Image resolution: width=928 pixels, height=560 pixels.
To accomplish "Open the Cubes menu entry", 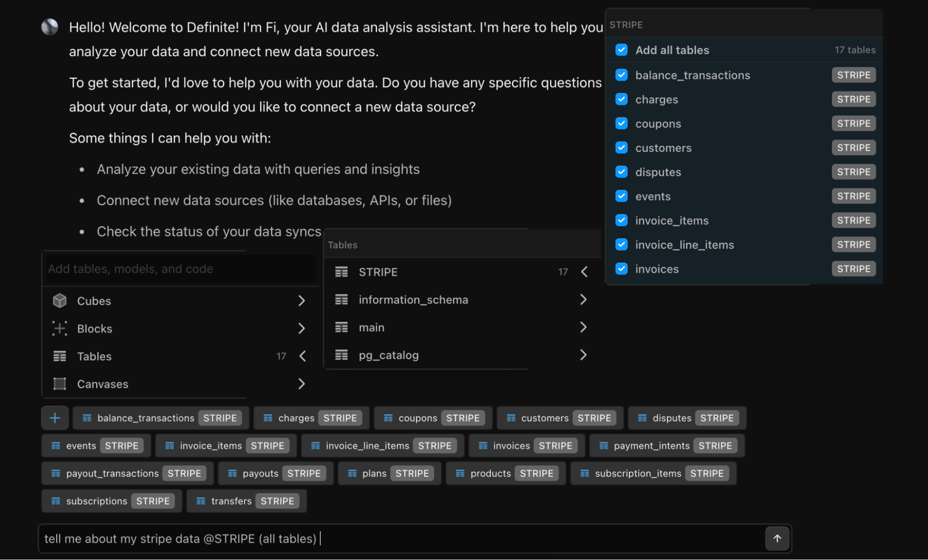I will (x=181, y=301).
